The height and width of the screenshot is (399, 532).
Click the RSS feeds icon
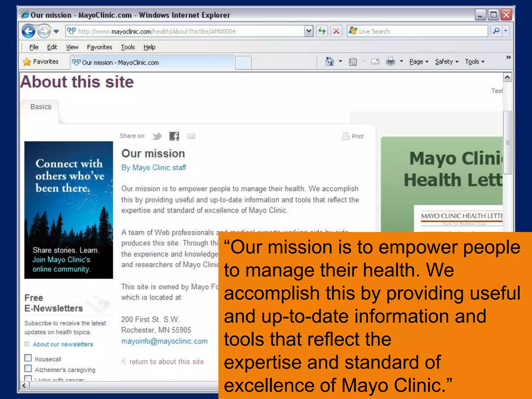click(353, 62)
